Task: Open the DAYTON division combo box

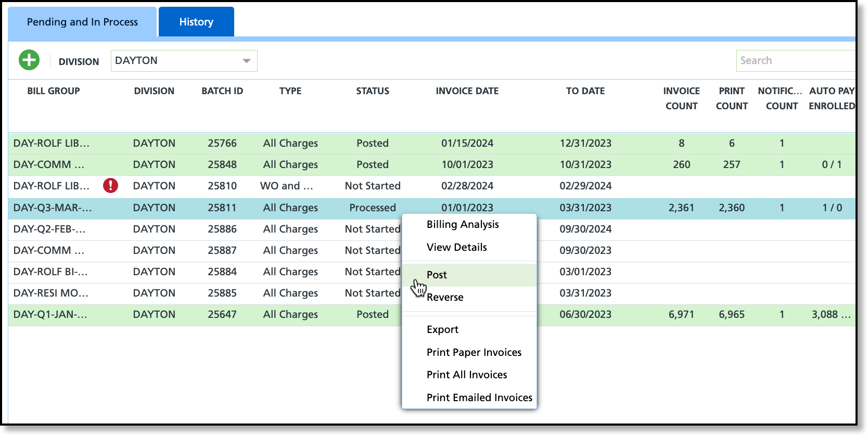Action: (x=184, y=61)
